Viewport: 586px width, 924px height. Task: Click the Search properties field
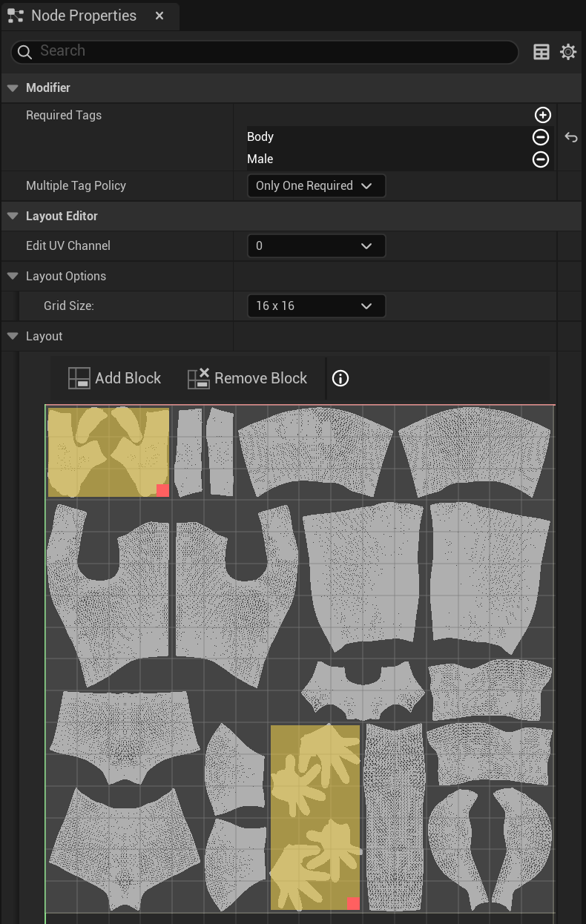(x=264, y=51)
